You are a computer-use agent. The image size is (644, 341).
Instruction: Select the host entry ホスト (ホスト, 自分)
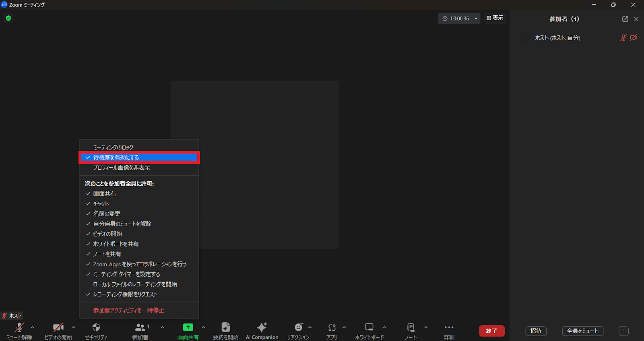[x=577, y=38]
